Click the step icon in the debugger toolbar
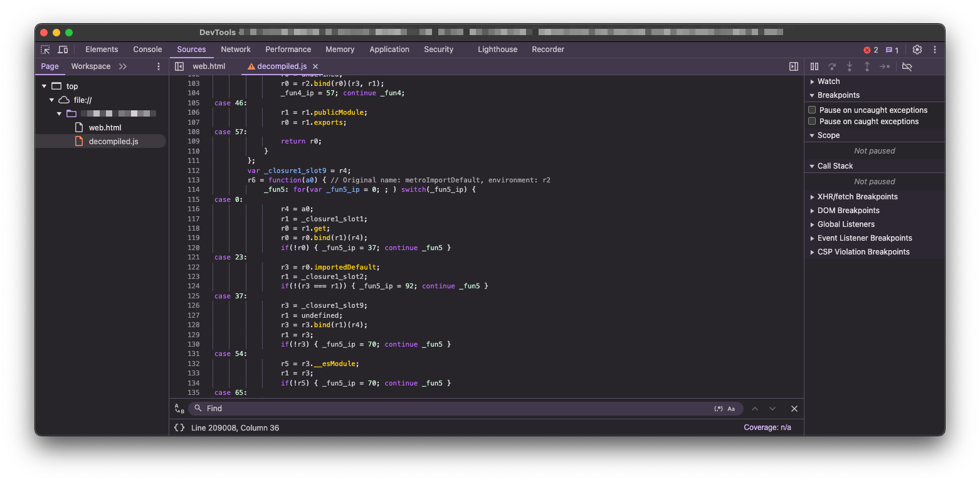 [x=885, y=66]
